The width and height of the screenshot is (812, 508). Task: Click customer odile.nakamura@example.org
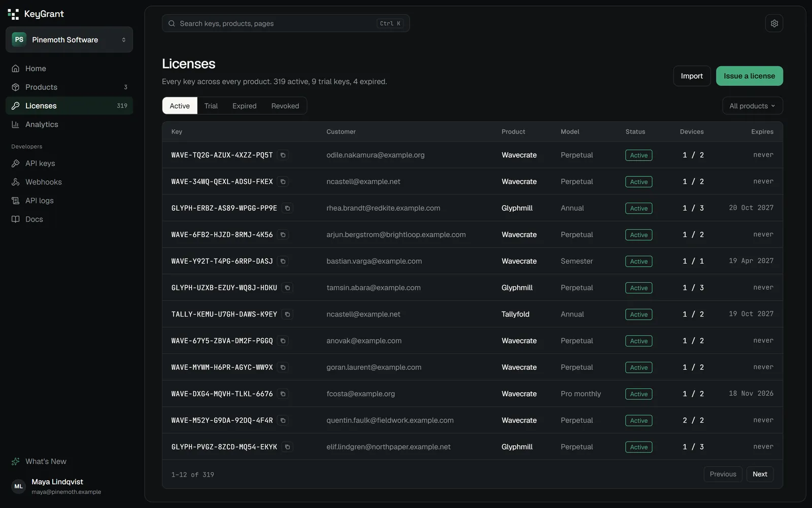click(376, 155)
